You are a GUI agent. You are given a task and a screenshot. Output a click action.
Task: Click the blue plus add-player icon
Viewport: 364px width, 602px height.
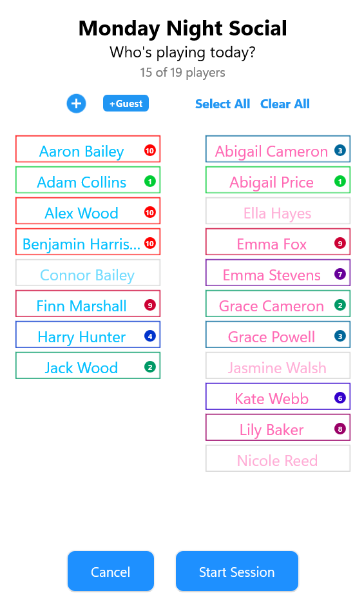click(76, 104)
